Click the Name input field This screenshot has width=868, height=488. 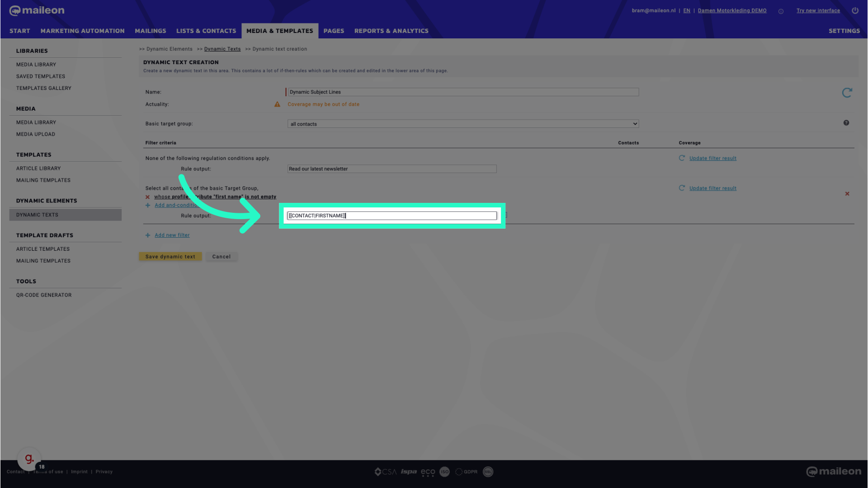463,92
